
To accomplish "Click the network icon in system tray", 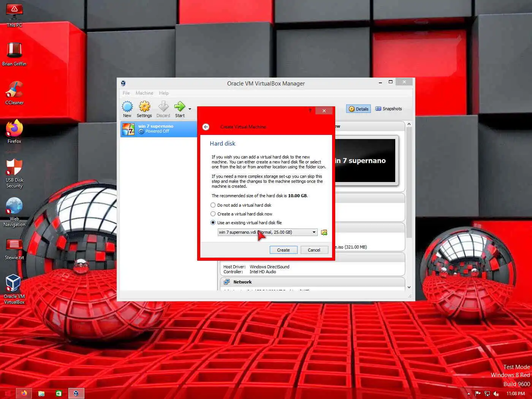I will 487,394.
